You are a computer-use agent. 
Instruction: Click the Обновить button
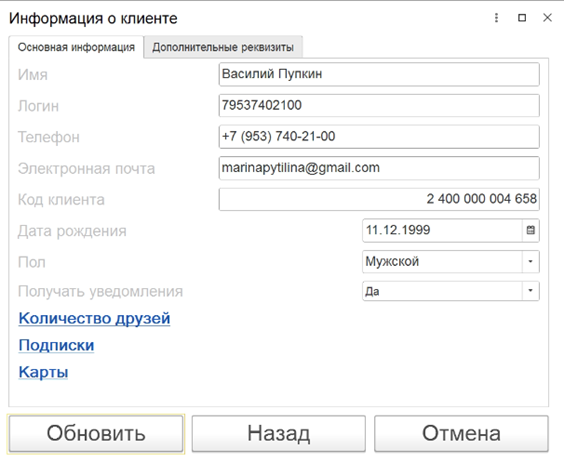point(96,433)
